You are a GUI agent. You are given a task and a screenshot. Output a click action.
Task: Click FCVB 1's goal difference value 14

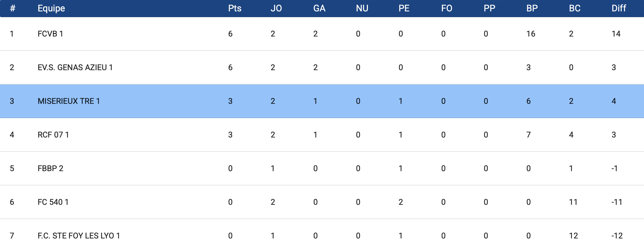point(616,34)
